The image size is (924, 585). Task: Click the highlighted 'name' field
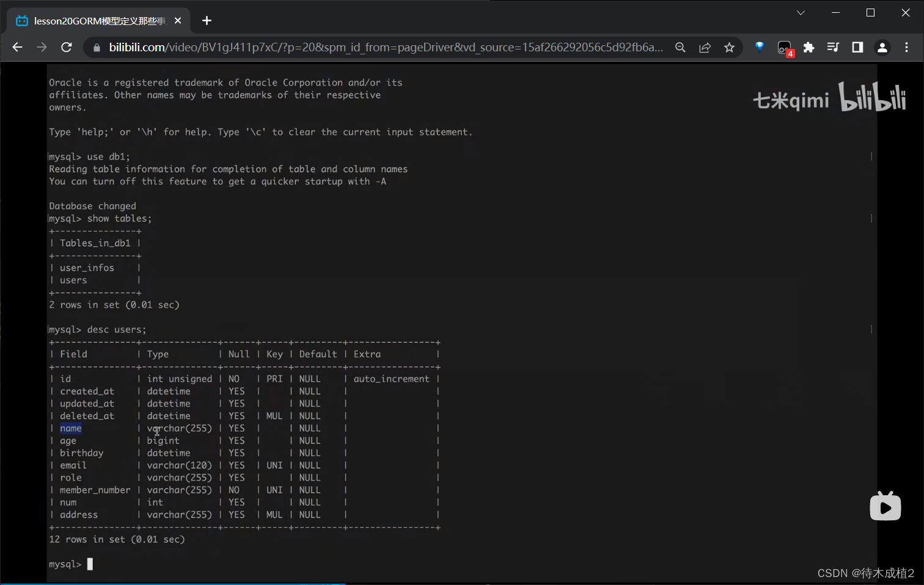71,428
